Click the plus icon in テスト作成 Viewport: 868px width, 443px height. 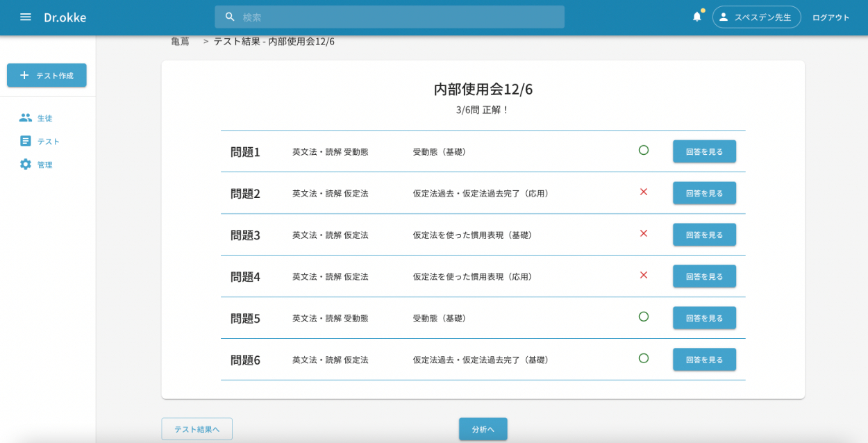point(24,75)
